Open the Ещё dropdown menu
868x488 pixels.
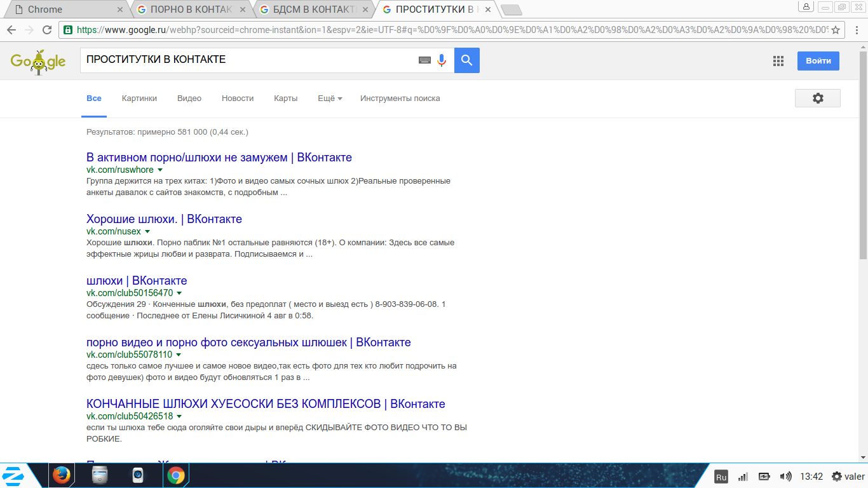point(330,98)
